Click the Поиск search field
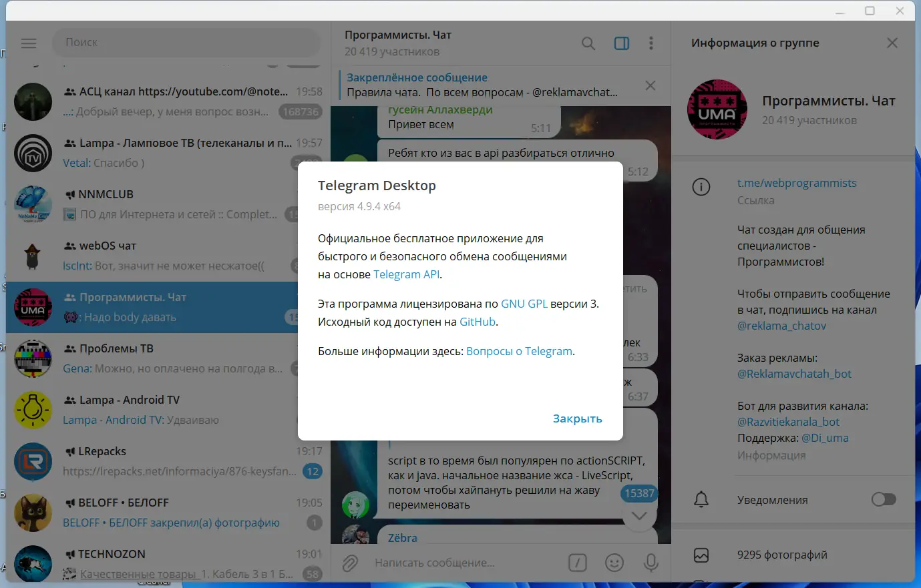Viewport: 921px width, 588px height. coord(186,43)
